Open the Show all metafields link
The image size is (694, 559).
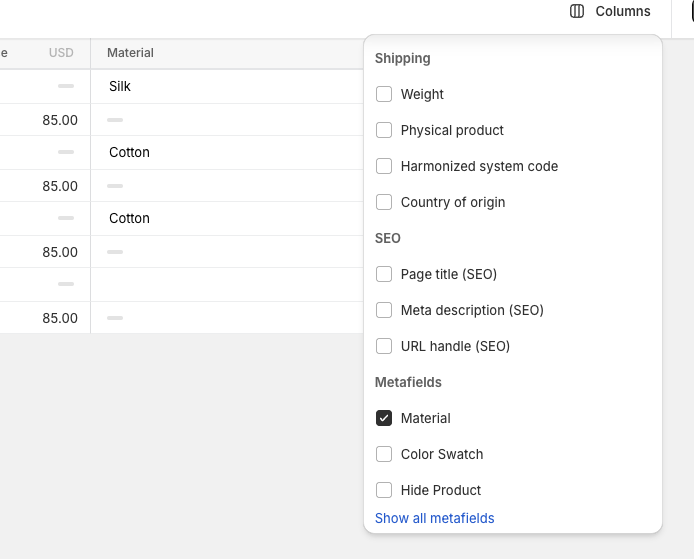click(434, 518)
